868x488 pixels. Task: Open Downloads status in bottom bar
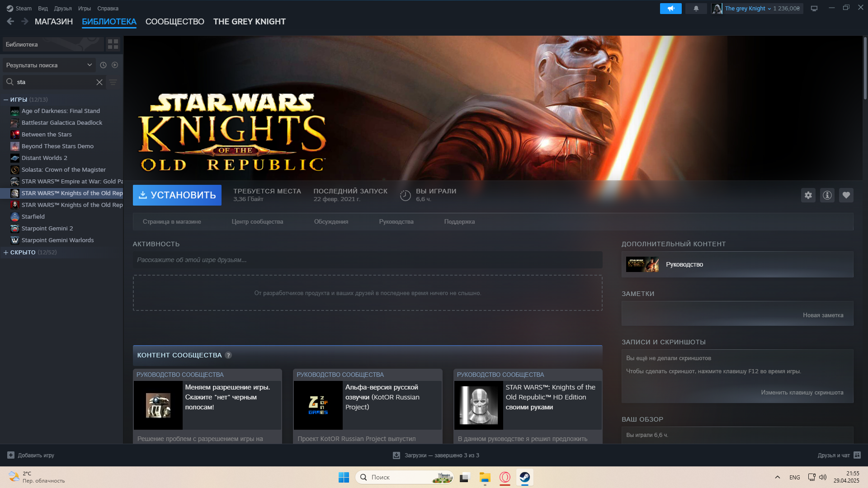click(x=436, y=455)
